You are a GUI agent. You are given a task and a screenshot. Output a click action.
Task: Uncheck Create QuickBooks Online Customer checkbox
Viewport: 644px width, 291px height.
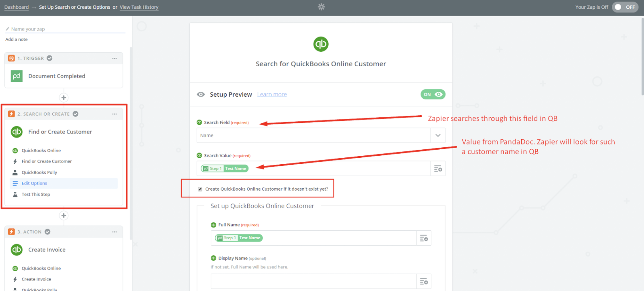tap(200, 189)
